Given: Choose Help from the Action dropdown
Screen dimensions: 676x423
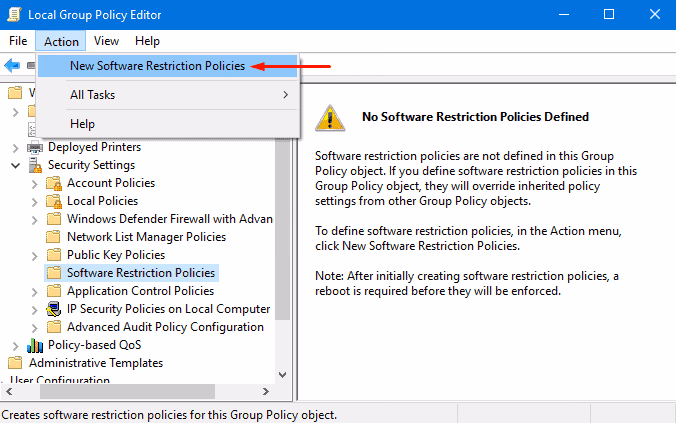Looking at the screenshot, I should point(168,124).
